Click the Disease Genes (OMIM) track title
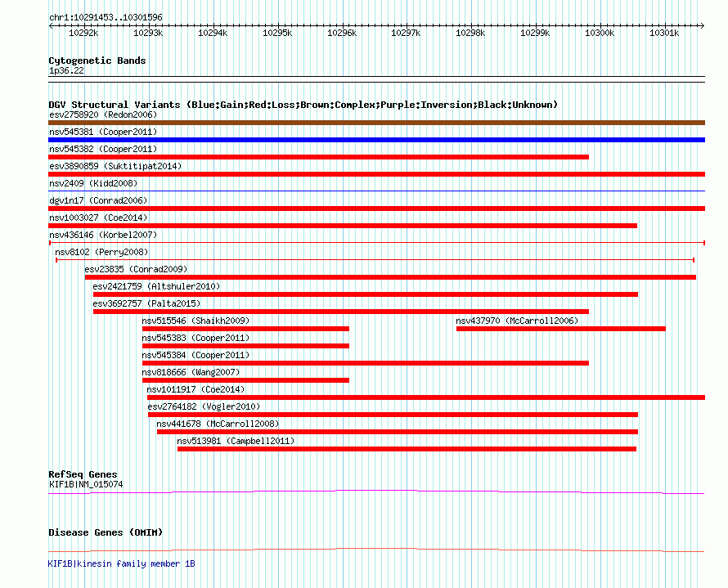Screen dimensions: 728x588 pos(106,532)
